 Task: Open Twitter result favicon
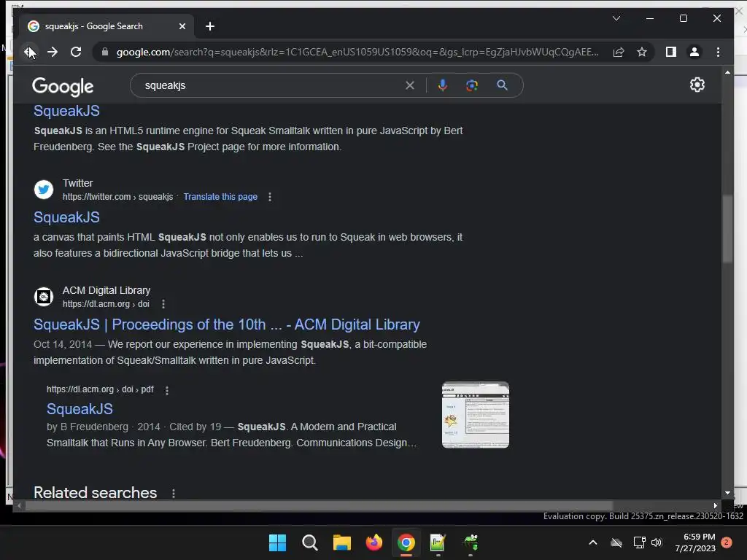coord(43,190)
